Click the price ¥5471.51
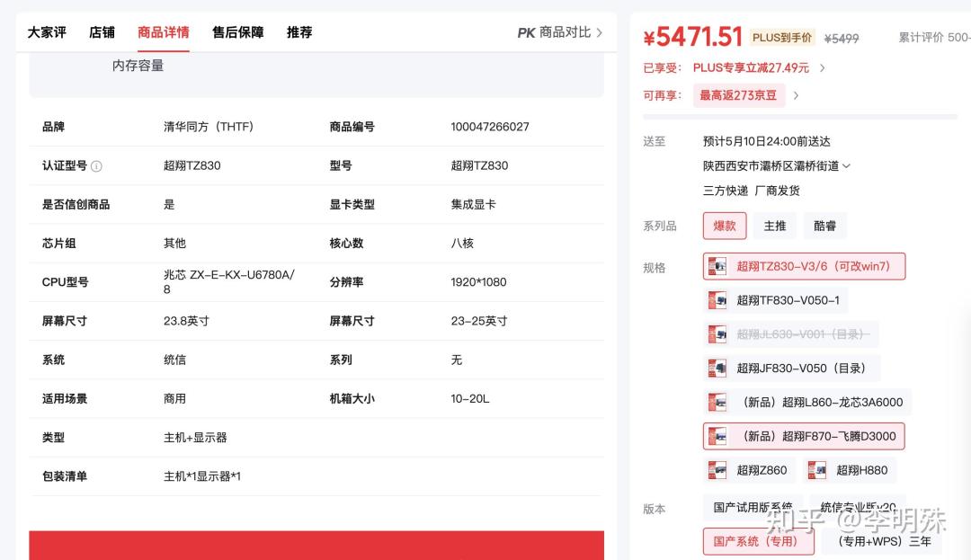 coord(693,37)
